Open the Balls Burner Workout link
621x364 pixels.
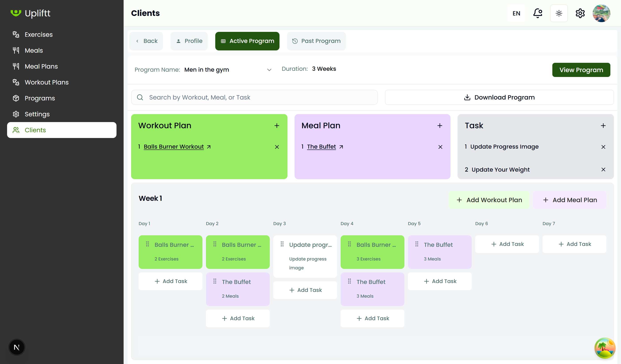174,146
